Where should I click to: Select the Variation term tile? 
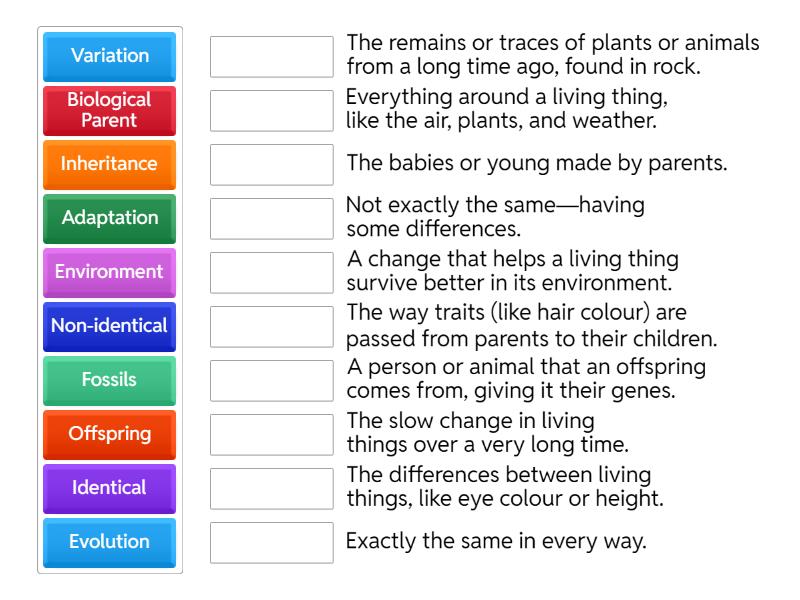110,56
